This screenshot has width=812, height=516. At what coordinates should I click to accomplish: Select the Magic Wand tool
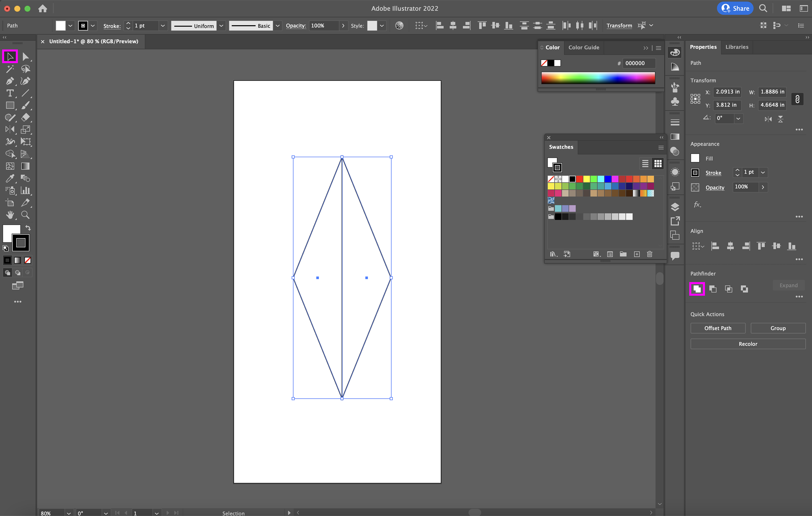click(x=10, y=69)
